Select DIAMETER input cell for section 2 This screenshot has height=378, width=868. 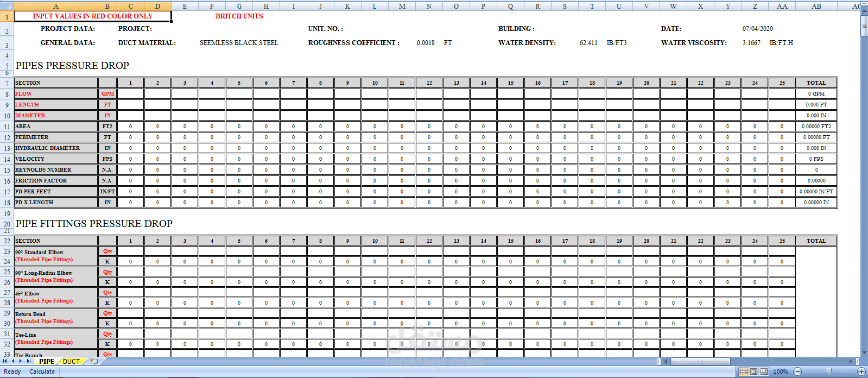[x=157, y=116]
